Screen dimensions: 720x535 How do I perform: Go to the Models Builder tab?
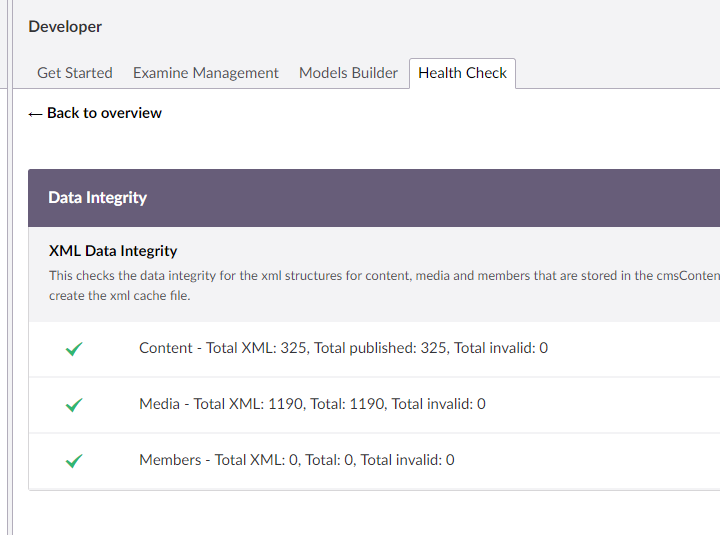point(348,73)
